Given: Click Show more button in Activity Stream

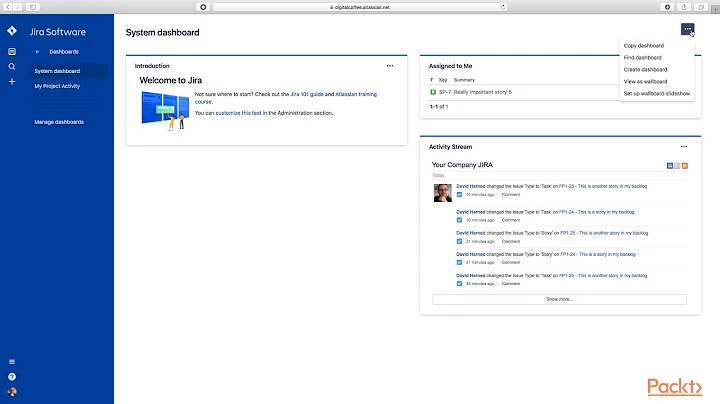Looking at the screenshot, I should coord(559,299).
